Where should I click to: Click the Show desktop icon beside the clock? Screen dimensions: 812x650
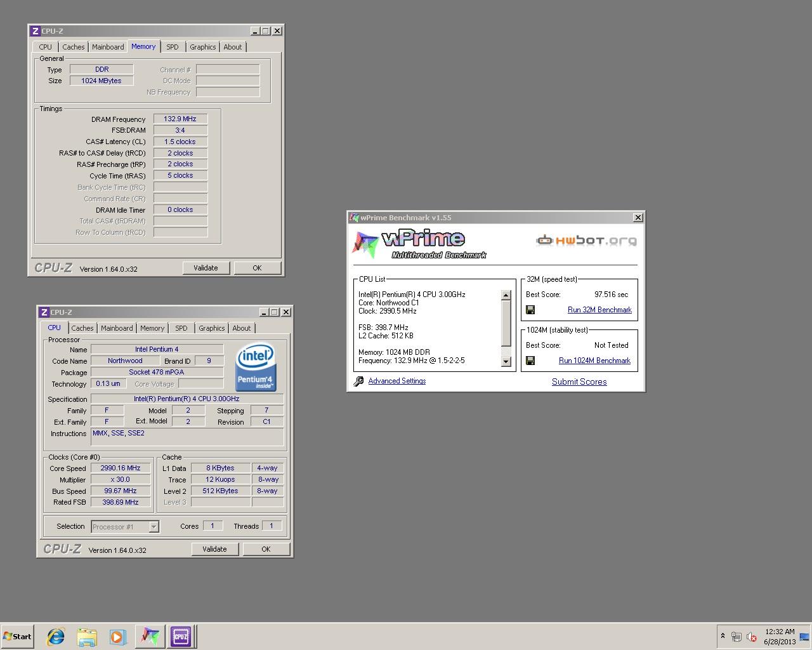point(804,637)
